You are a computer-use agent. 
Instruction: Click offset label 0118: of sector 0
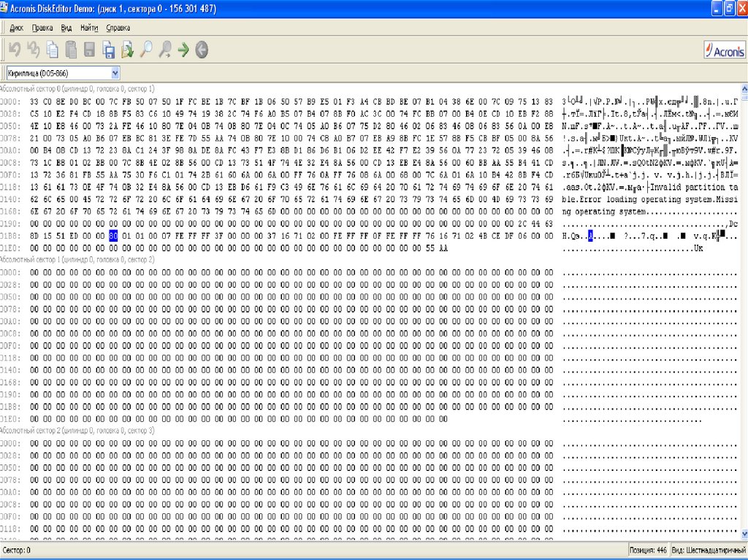pyautogui.click(x=10, y=187)
